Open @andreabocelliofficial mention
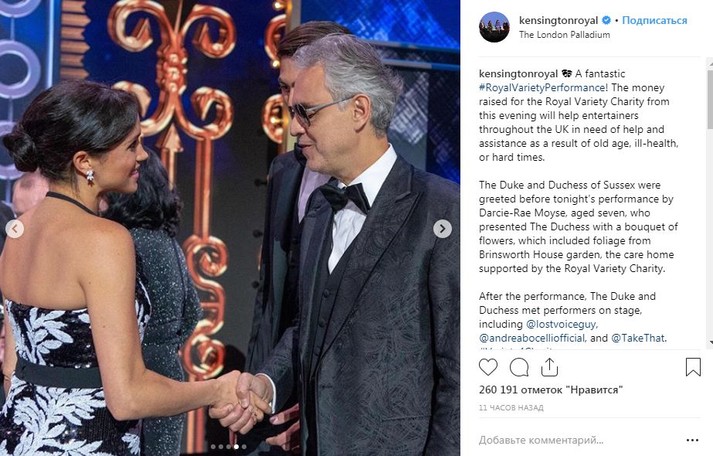The height and width of the screenshot is (456, 713). (532, 338)
